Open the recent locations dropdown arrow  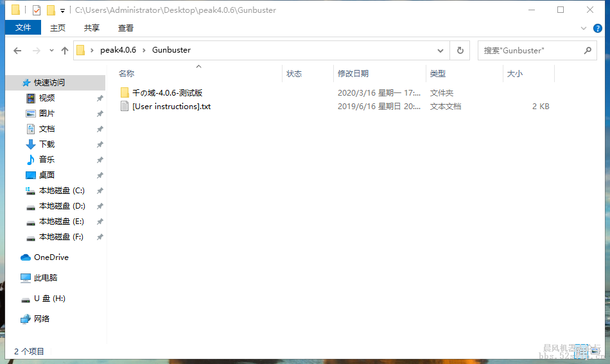51,51
